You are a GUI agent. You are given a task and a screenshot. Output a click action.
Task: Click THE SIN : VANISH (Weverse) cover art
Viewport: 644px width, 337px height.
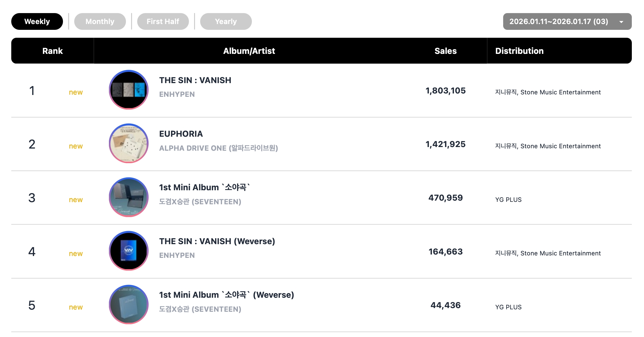coord(129,251)
